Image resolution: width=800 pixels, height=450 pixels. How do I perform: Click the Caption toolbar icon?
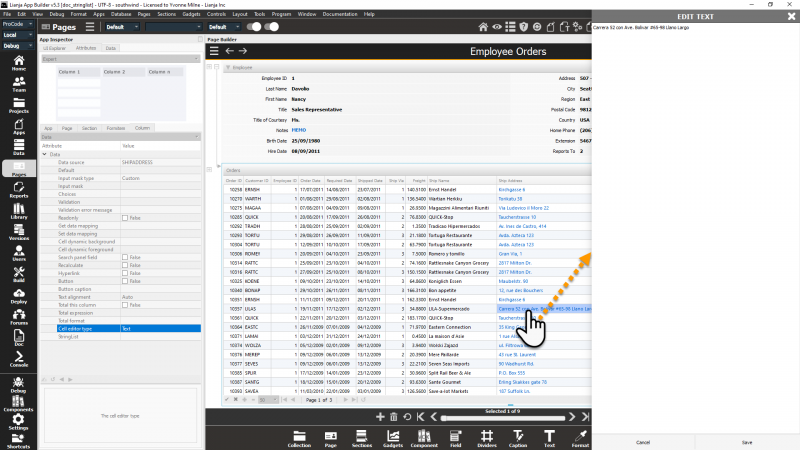click(x=518, y=439)
